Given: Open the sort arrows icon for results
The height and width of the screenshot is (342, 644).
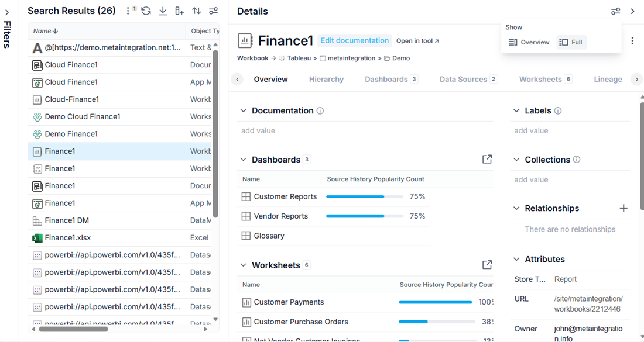Looking at the screenshot, I should point(196,11).
